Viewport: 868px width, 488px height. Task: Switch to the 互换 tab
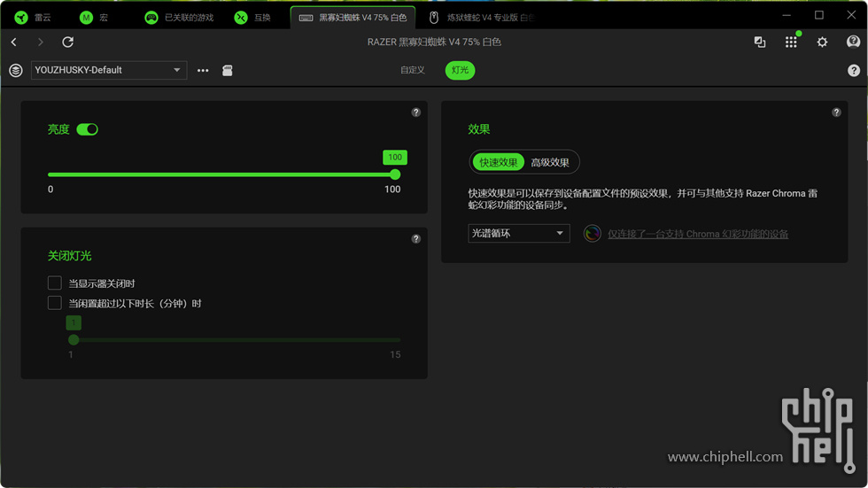coord(253,18)
